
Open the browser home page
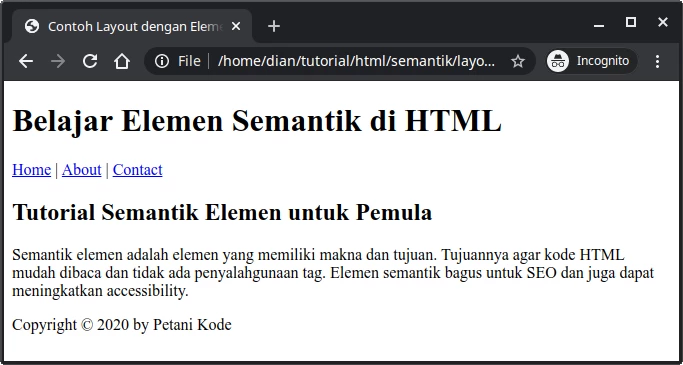tap(122, 61)
